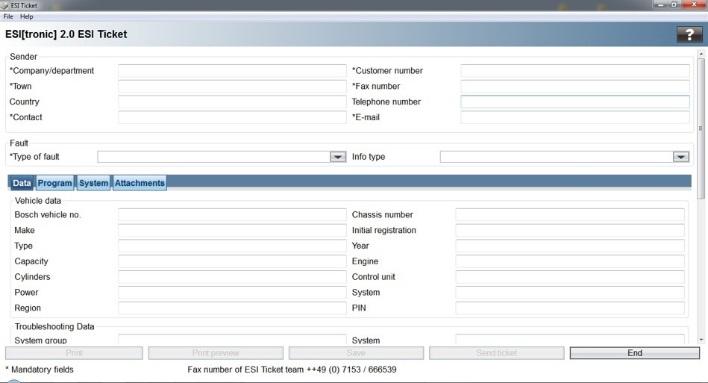Click the scrollbar up arrow

point(701,54)
